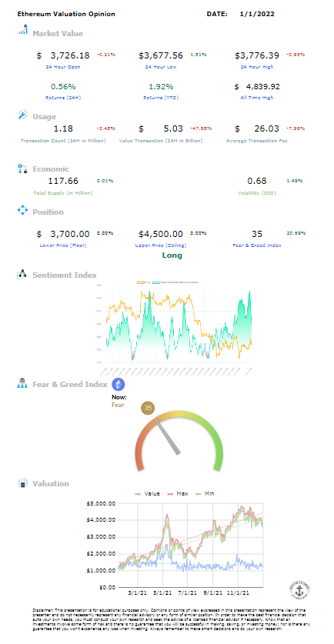Toggle the Price legend in the sentiment chart
The height and width of the screenshot is (644, 334).
click(143, 282)
